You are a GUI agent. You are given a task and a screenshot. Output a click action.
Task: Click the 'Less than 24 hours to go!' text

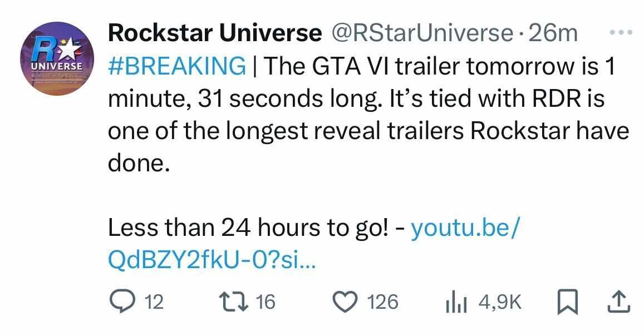[248, 227]
